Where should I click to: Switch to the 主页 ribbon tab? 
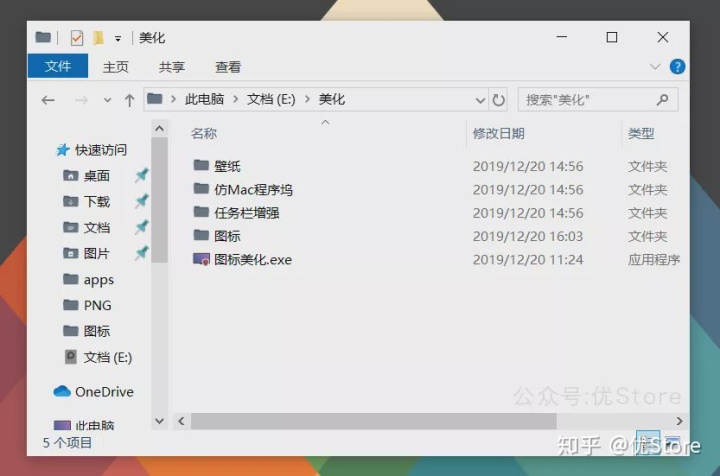[x=115, y=67]
